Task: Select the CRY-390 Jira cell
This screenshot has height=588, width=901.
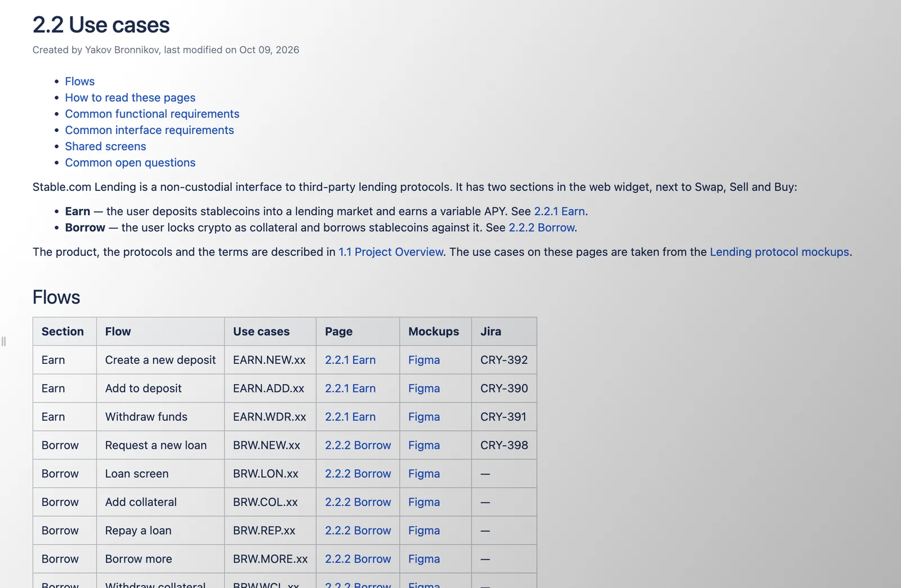Action: (x=504, y=389)
